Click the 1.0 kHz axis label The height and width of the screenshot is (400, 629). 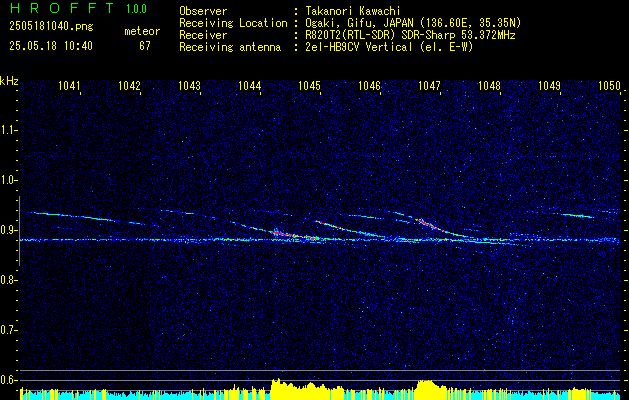8,180
